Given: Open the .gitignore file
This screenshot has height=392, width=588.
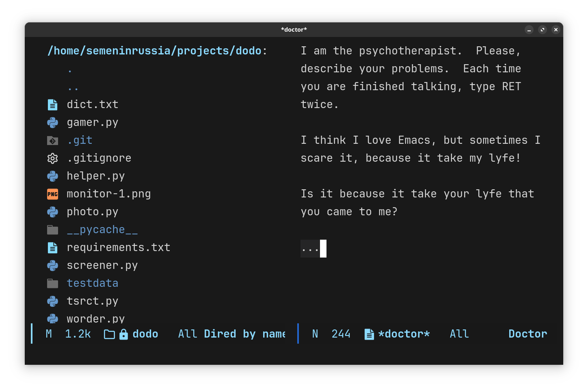Looking at the screenshot, I should [99, 158].
